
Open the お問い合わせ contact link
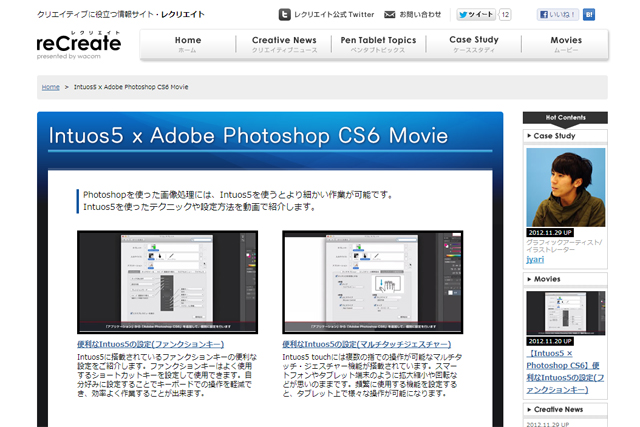point(420,15)
